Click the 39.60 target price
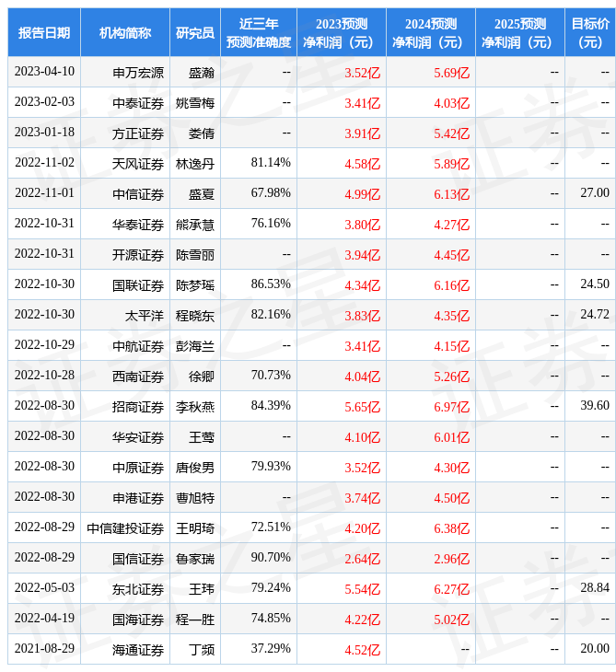This screenshot has height=672, width=616. (595, 406)
